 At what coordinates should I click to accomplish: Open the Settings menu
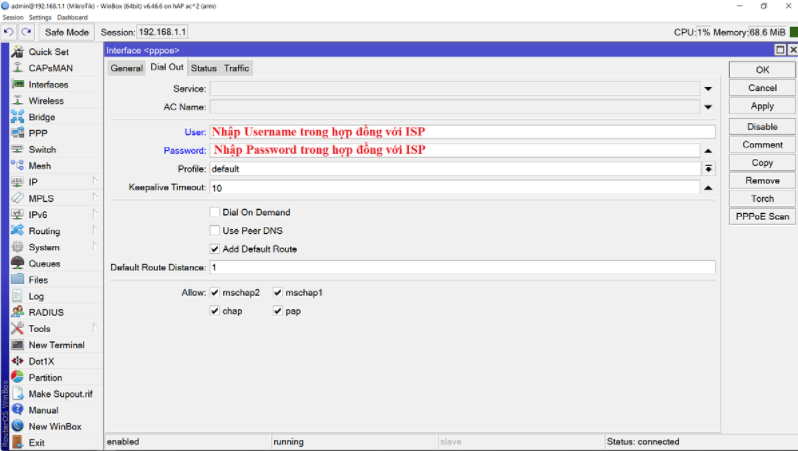click(x=40, y=18)
